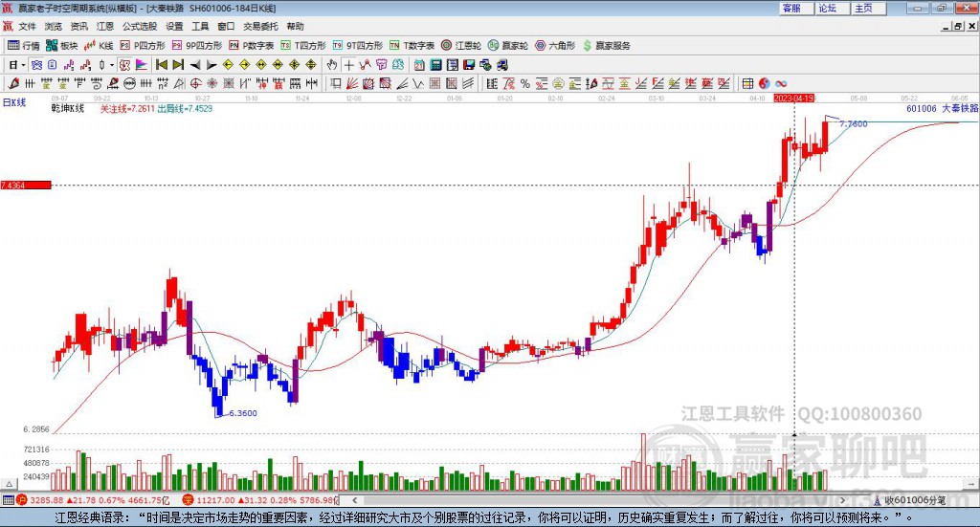Open the 帮助 menu
This screenshot has width=980, height=527.
pos(295,26)
